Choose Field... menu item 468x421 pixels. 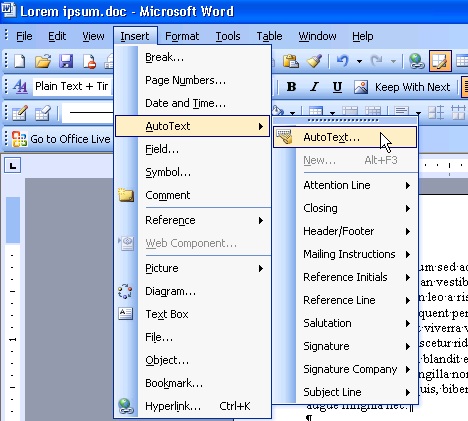click(192, 149)
